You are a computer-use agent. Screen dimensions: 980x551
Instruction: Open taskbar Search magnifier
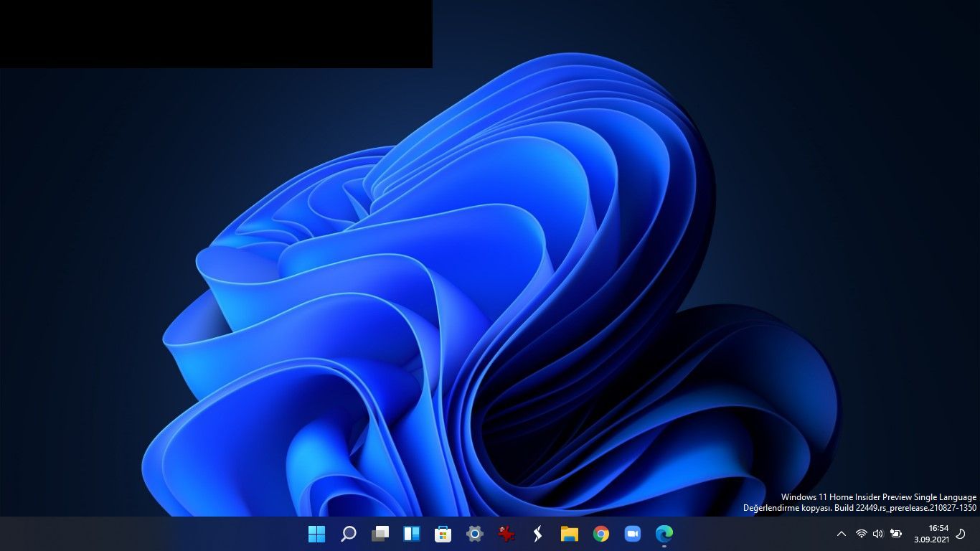[349, 534]
